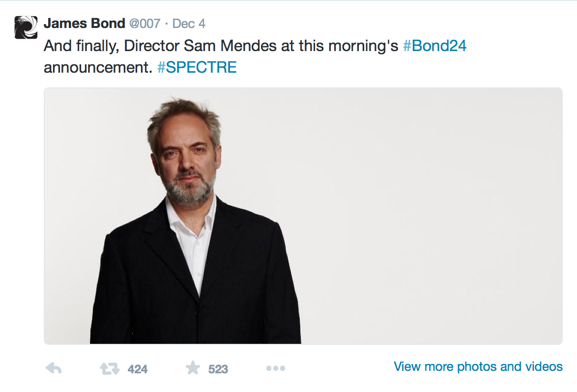This screenshot has height=392, width=577.
Task: Open the #SPECTRE hashtag
Action: (x=197, y=67)
